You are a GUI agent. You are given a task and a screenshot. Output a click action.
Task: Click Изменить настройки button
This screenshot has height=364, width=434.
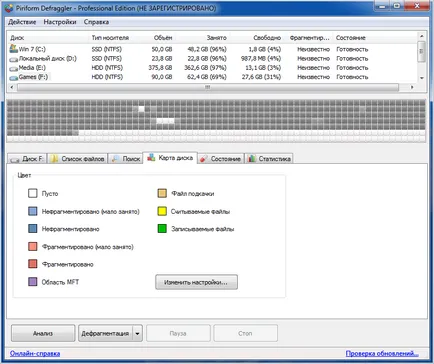196,282
